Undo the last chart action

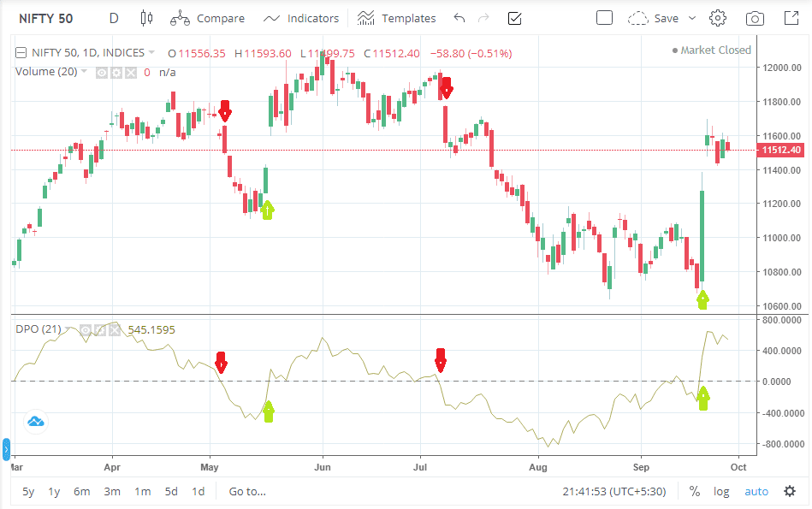(x=459, y=19)
